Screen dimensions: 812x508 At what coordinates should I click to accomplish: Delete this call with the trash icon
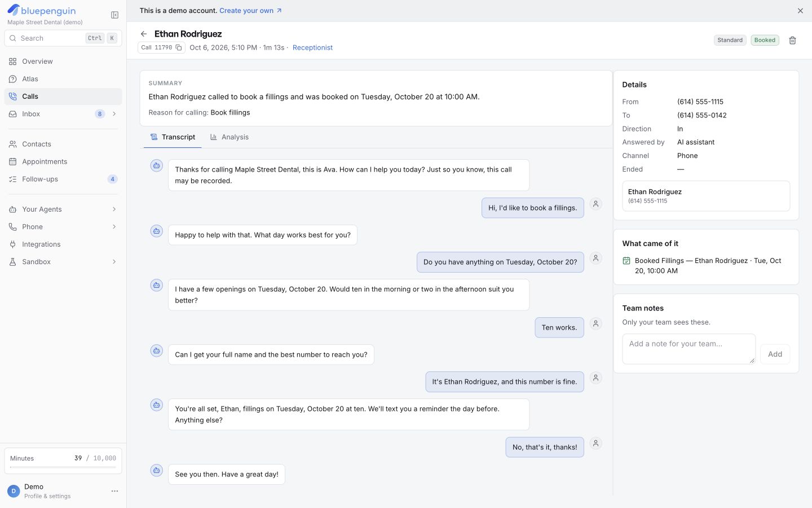tap(792, 40)
